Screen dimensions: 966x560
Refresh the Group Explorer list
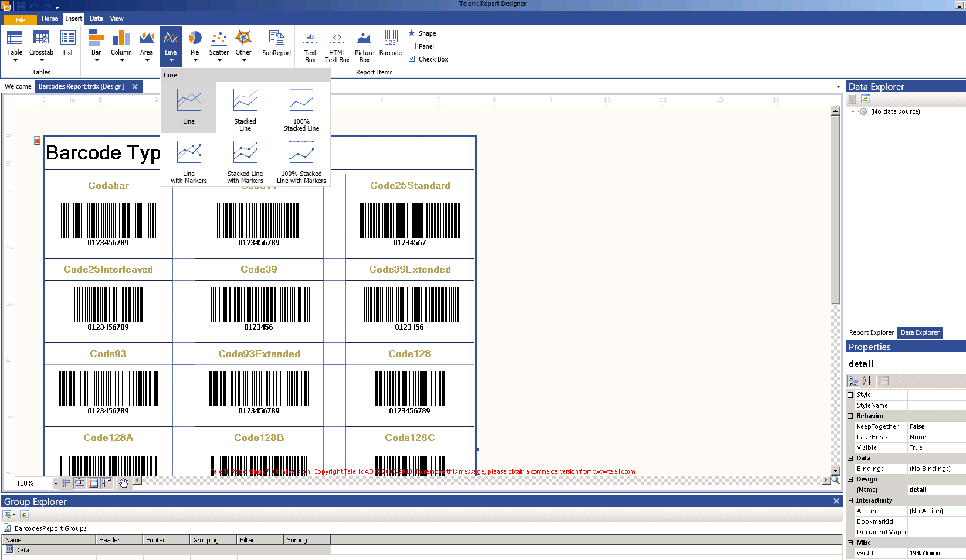[x=25, y=514]
